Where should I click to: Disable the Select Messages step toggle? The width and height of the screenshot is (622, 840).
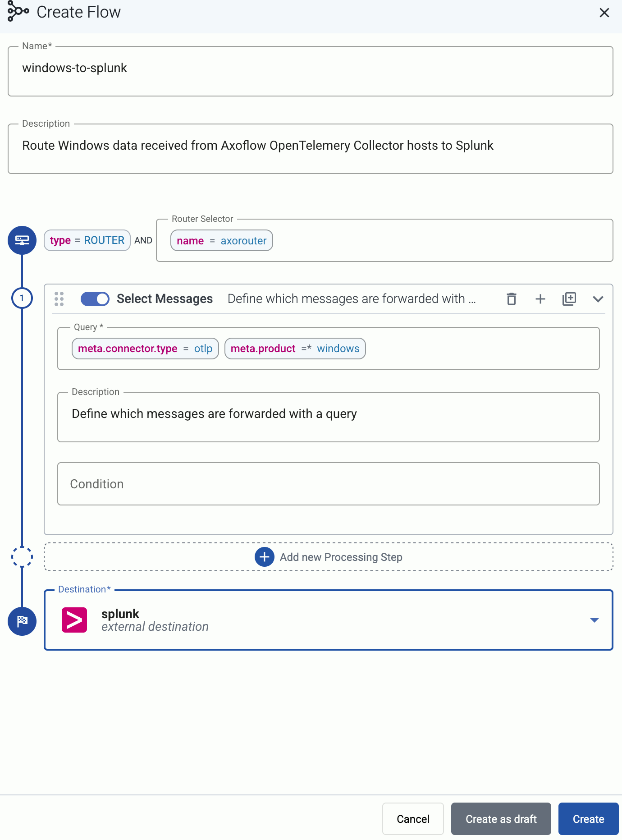click(95, 299)
